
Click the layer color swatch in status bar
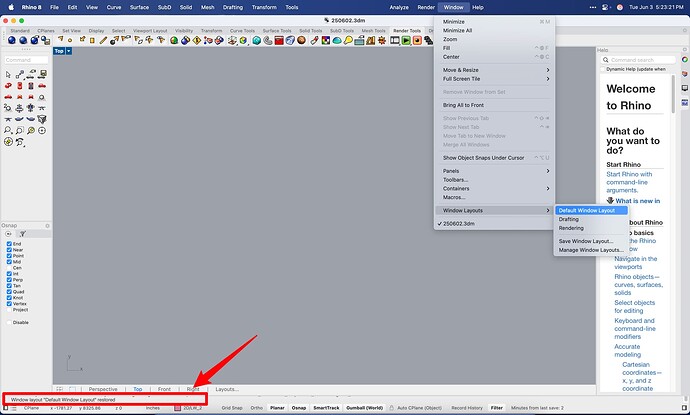coord(177,408)
